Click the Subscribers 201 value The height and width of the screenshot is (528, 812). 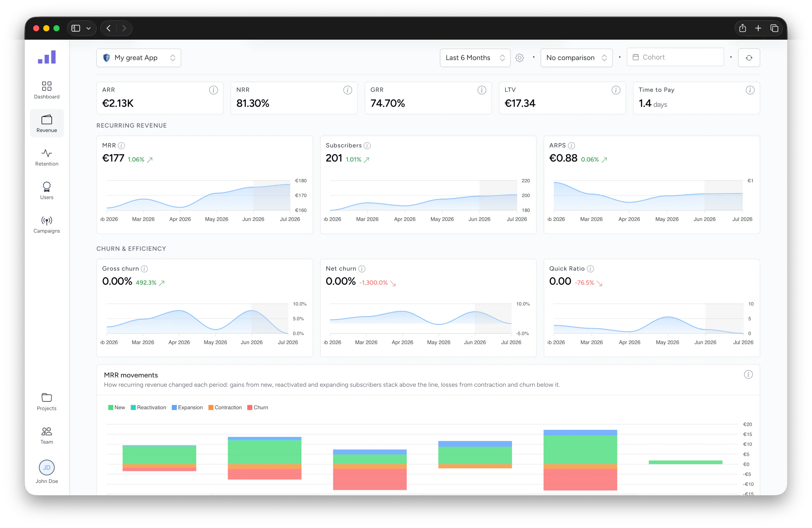tap(334, 158)
